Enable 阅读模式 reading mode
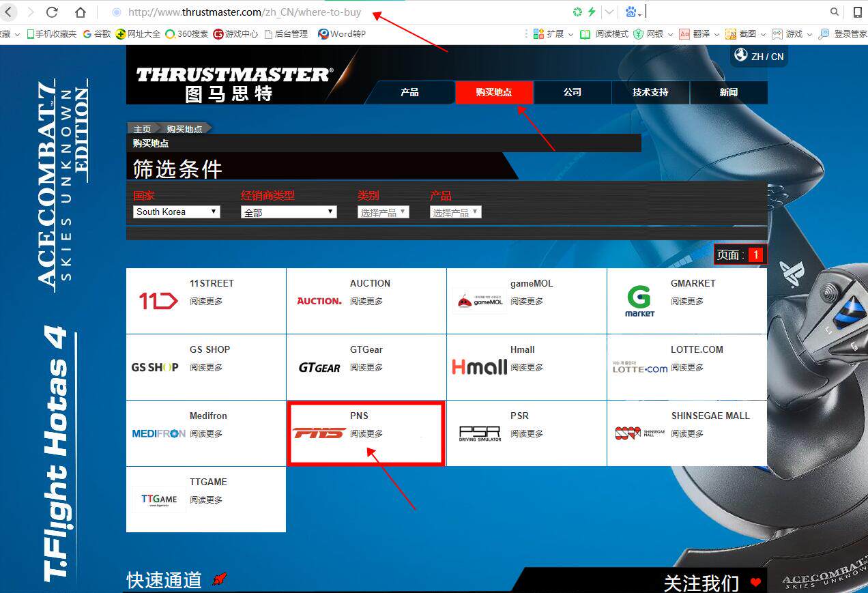868x593 pixels. 604,33
